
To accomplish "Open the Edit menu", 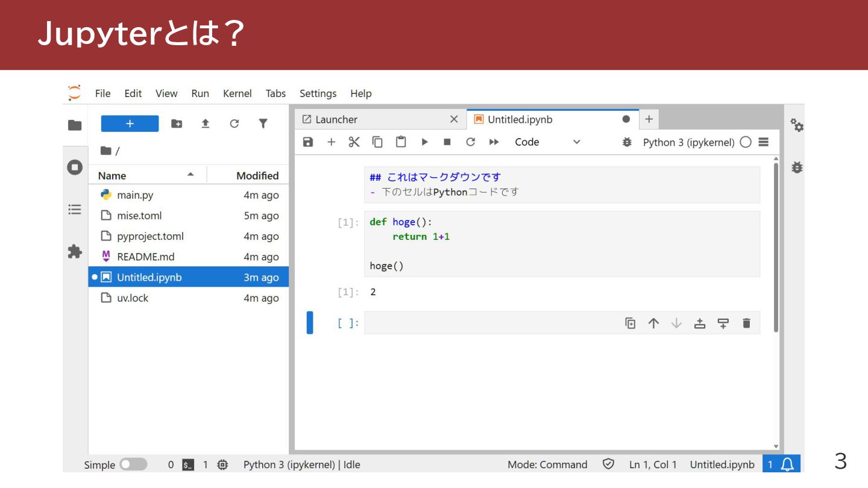I will pyautogui.click(x=133, y=93).
